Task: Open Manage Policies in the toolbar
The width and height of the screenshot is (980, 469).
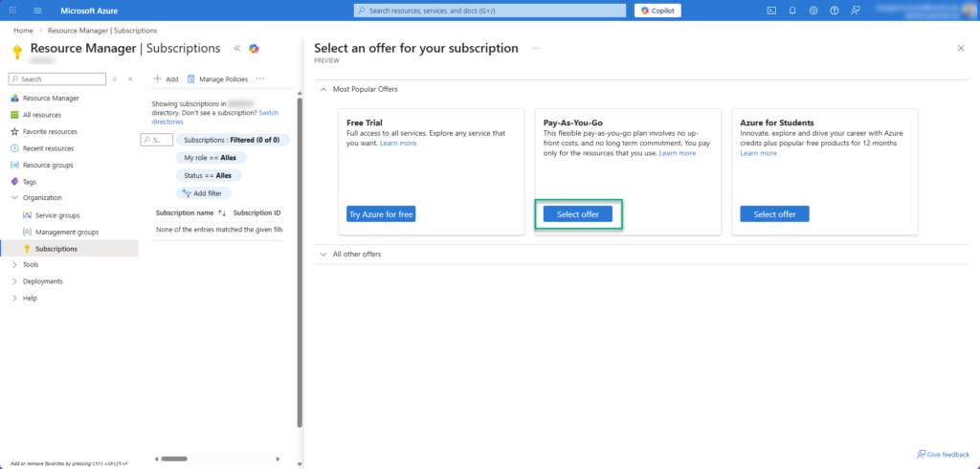Action: (217, 78)
